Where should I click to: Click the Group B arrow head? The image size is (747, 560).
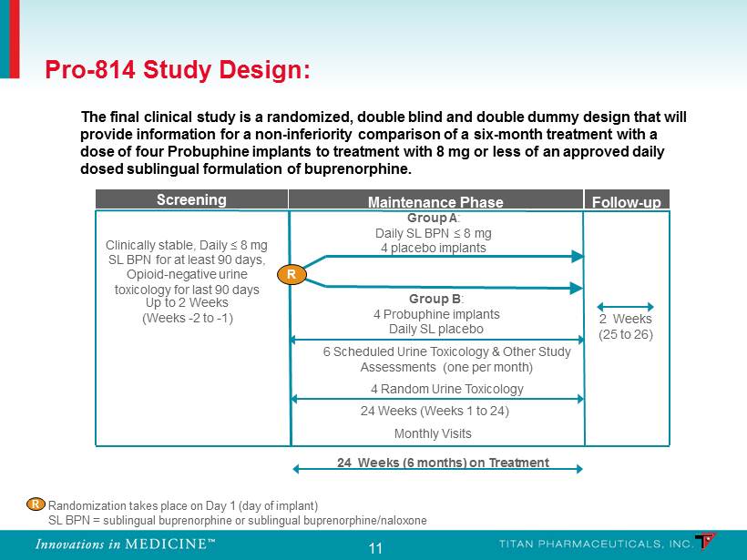[x=576, y=288]
